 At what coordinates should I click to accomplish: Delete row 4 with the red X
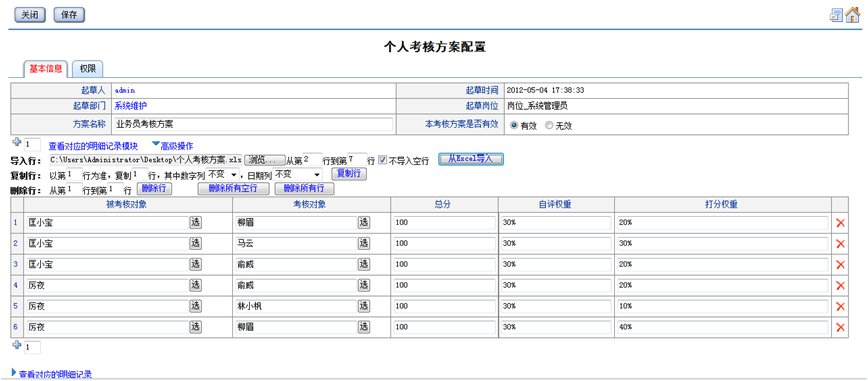point(840,286)
